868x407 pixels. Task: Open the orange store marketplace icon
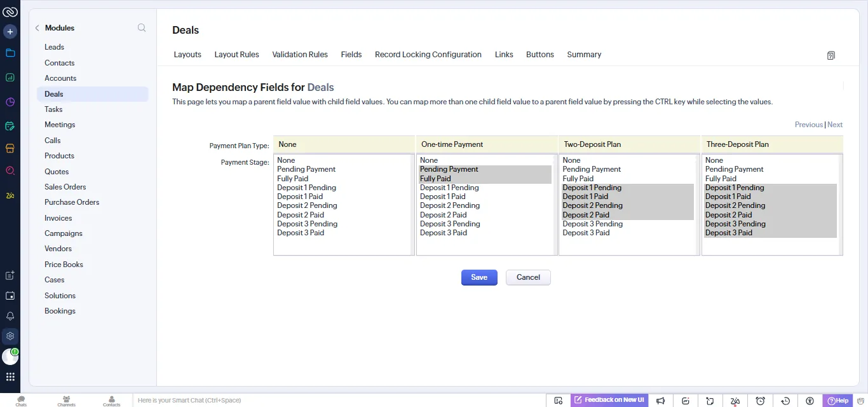click(10, 148)
